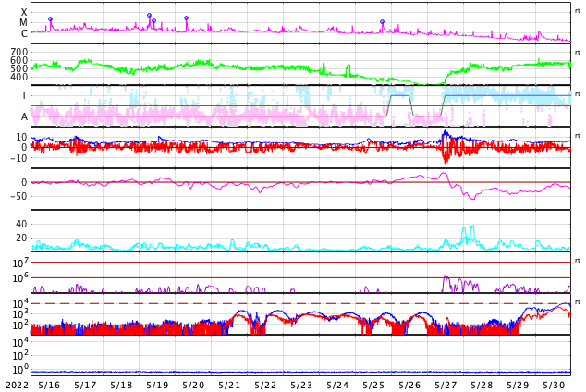Click the 5/28 date label

[482, 386]
